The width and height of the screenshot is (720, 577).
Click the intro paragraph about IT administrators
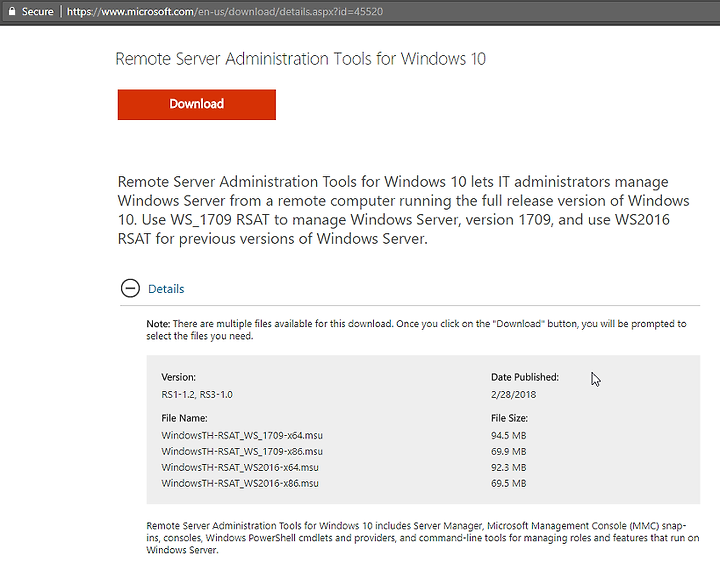(x=403, y=210)
